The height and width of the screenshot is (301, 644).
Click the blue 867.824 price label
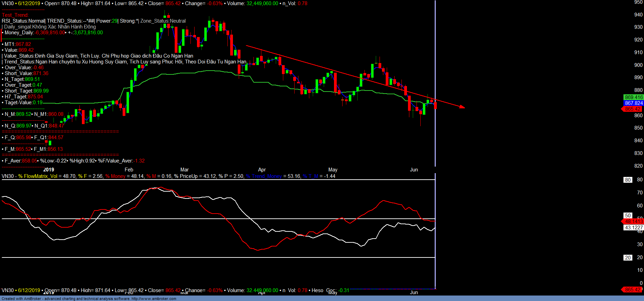click(x=633, y=103)
